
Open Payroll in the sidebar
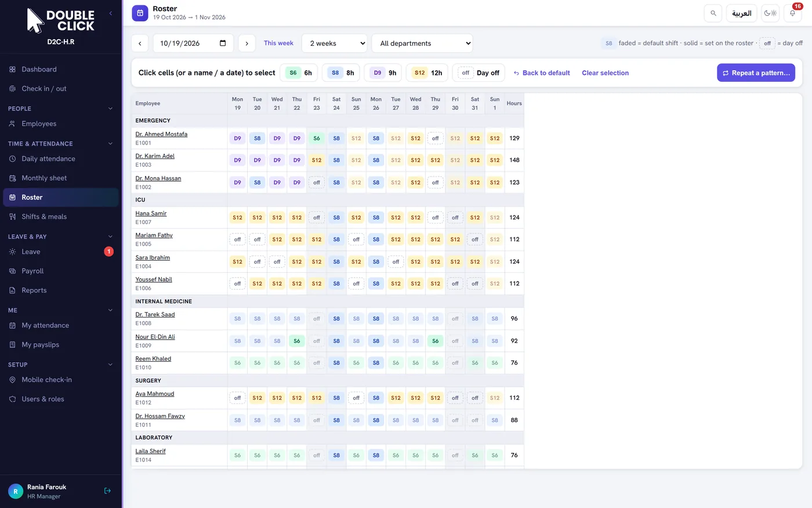tap(61, 271)
